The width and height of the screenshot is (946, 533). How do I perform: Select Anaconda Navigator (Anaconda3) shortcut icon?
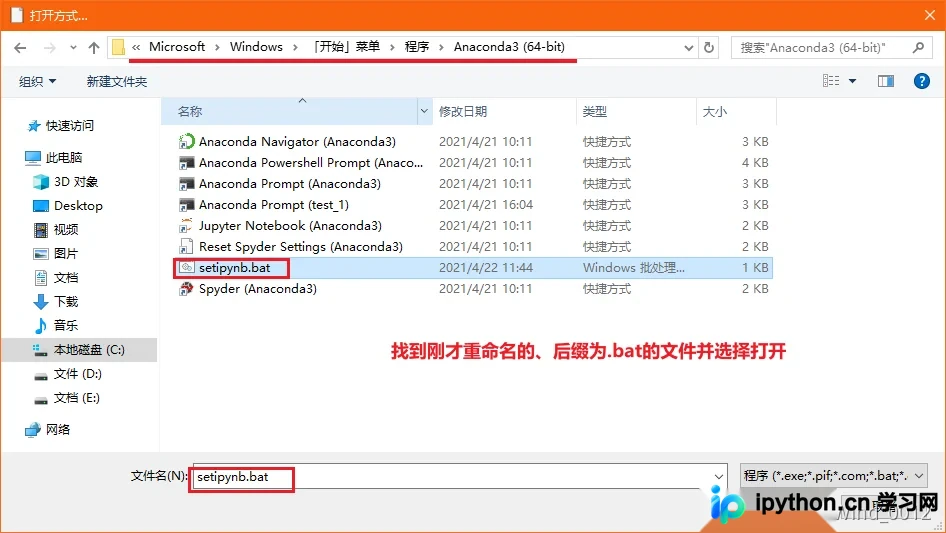click(x=186, y=142)
